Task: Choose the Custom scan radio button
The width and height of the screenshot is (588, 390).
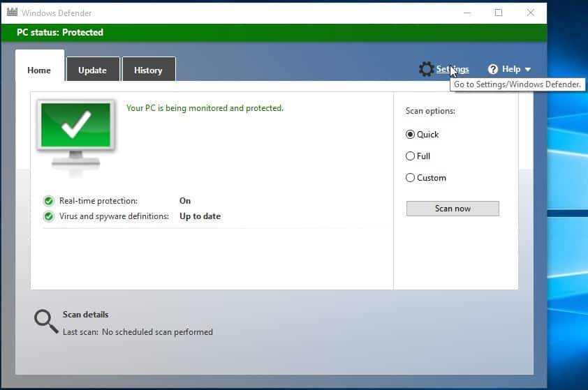Action: (x=411, y=178)
